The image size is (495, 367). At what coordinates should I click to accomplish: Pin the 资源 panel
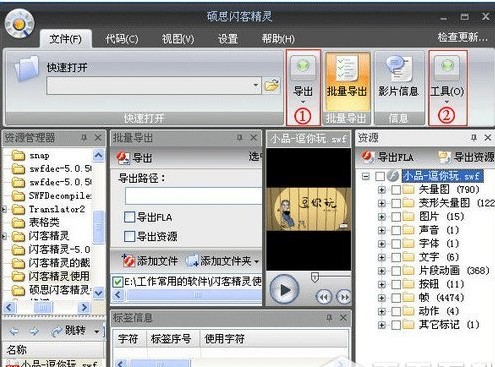(474, 138)
